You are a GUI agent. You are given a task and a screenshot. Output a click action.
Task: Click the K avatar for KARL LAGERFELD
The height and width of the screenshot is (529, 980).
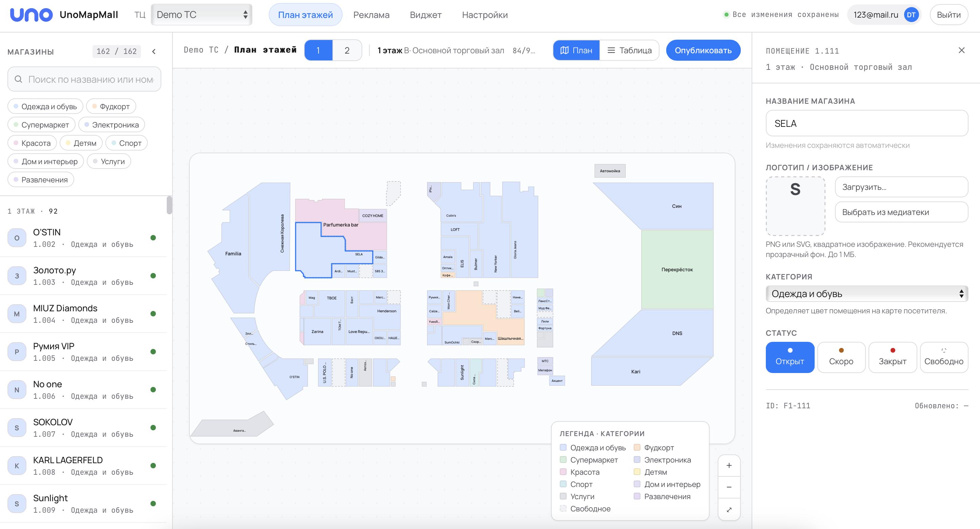tap(17, 466)
